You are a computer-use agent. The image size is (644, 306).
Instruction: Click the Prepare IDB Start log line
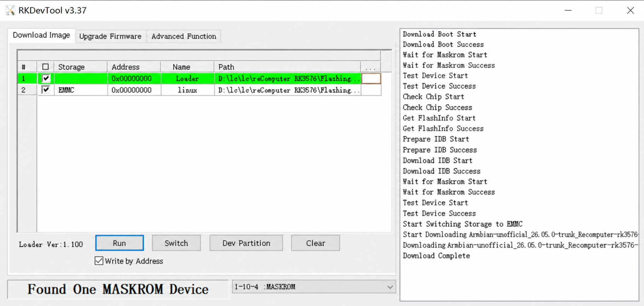436,139
